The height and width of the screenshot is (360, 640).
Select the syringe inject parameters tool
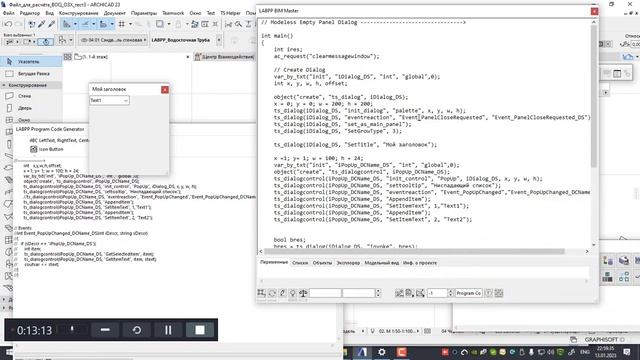point(51,24)
